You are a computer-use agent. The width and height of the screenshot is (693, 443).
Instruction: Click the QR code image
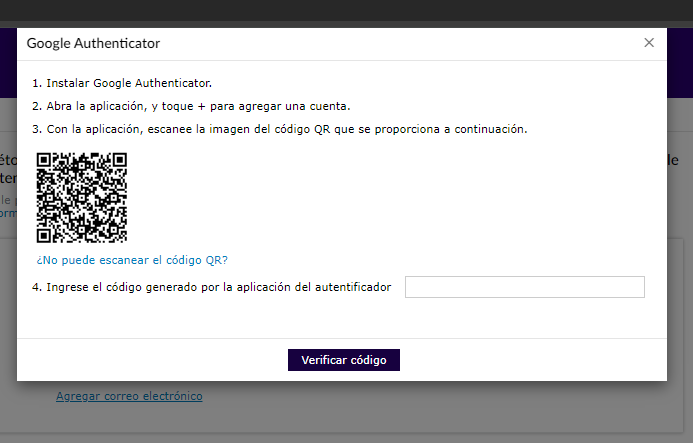click(81, 197)
